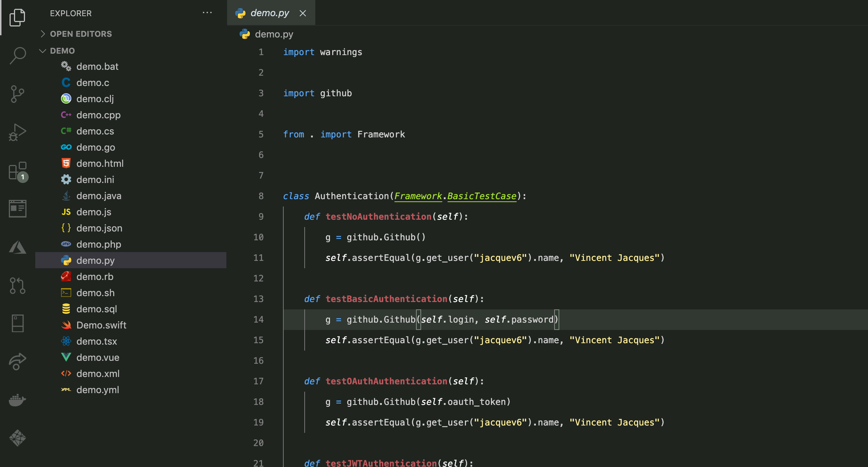
Task: Open the Explorer more actions ellipsis menu
Action: click(x=208, y=13)
